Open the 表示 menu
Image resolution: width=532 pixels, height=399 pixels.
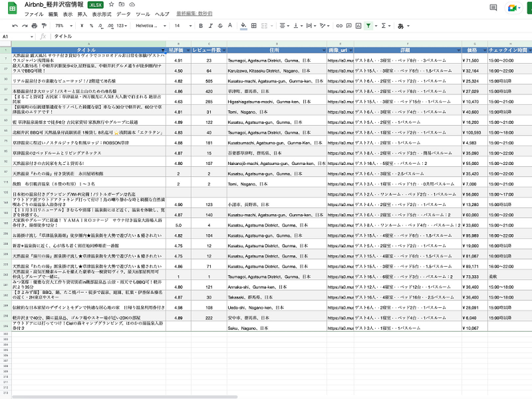click(x=68, y=14)
